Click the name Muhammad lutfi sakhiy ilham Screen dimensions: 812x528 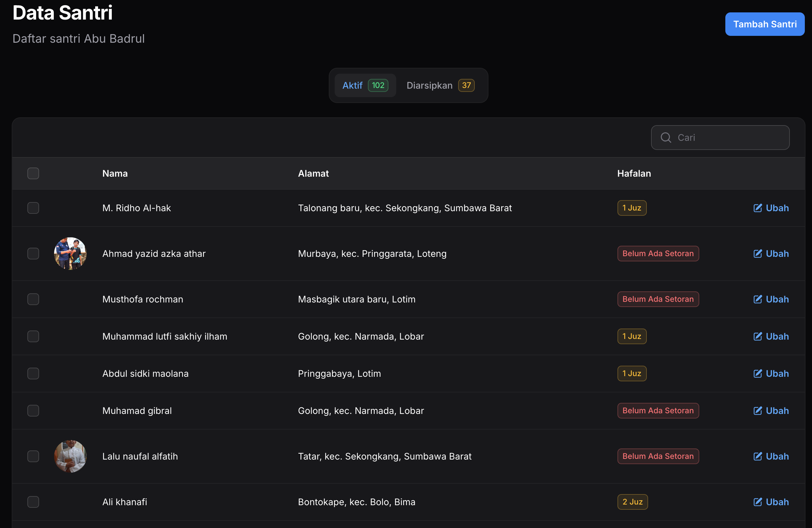click(x=165, y=337)
